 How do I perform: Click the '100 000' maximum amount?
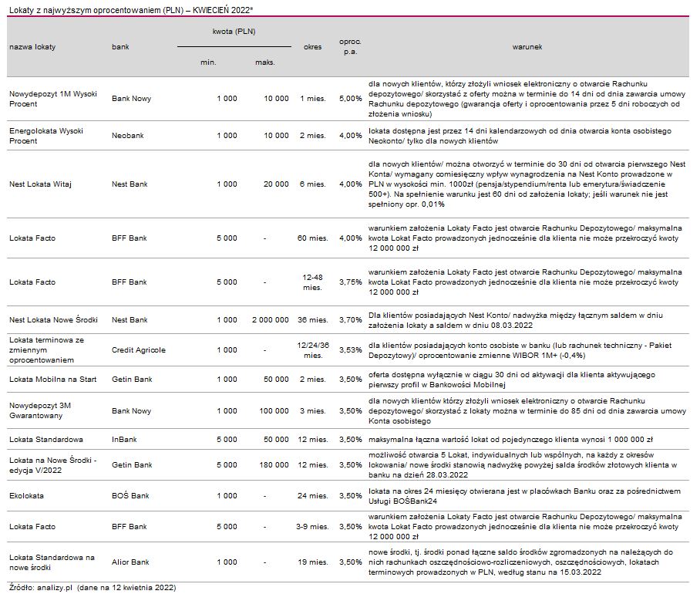point(274,411)
